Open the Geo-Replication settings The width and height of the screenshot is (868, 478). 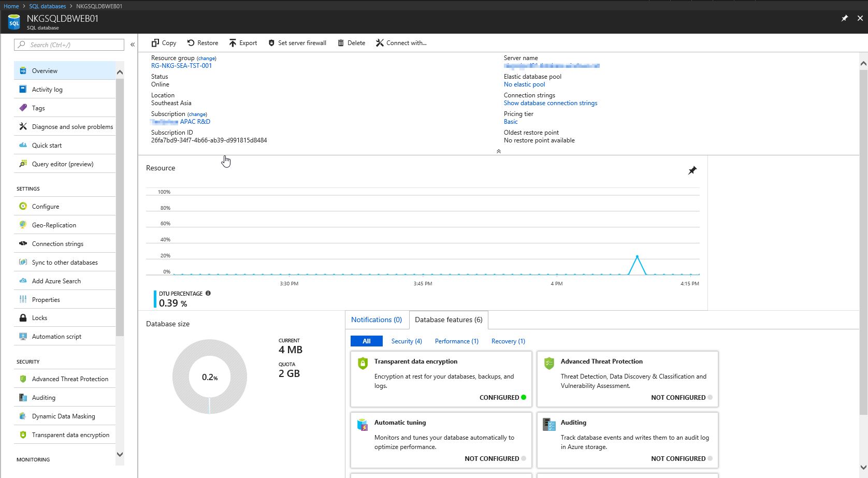54,225
